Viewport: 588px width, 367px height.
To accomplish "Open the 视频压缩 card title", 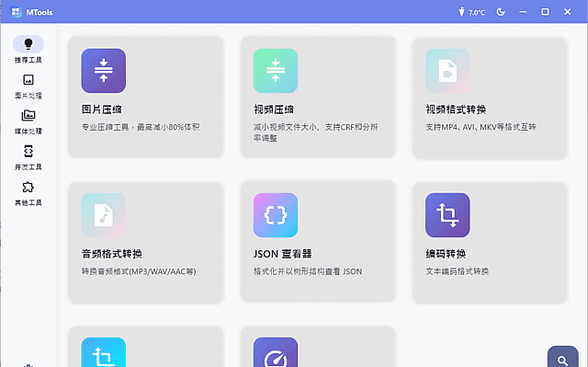I will click(274, 109).
